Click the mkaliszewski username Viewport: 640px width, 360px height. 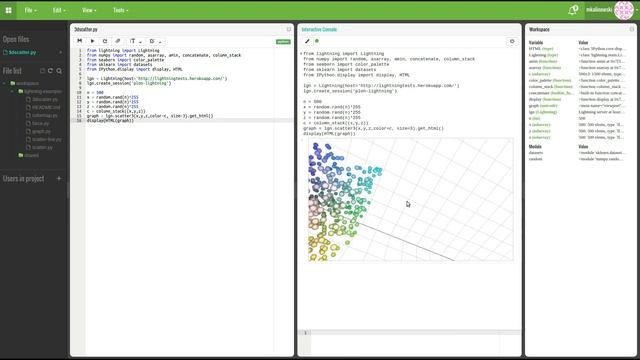coord(599,10)
